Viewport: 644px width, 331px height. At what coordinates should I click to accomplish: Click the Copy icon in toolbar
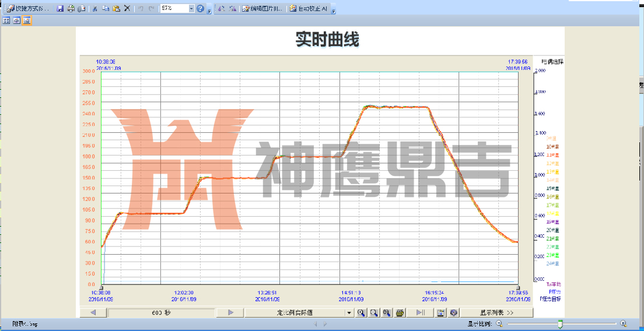tap(106, 8)
